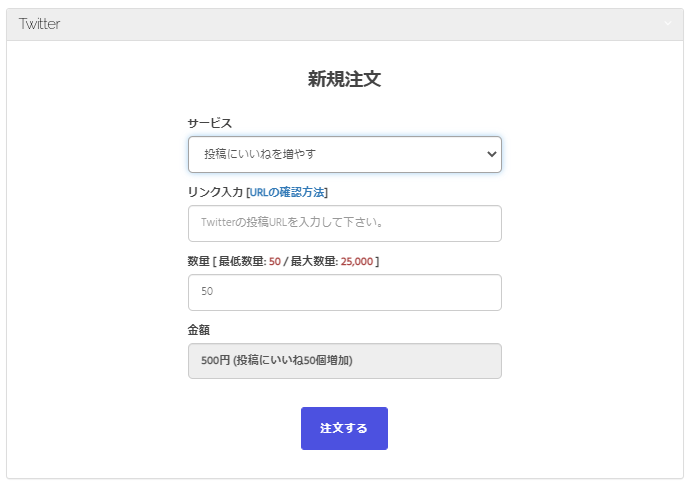Focus the Twitter post URL input field
Image resolution: width=691 pixels, height=487 pixels.
344,223
